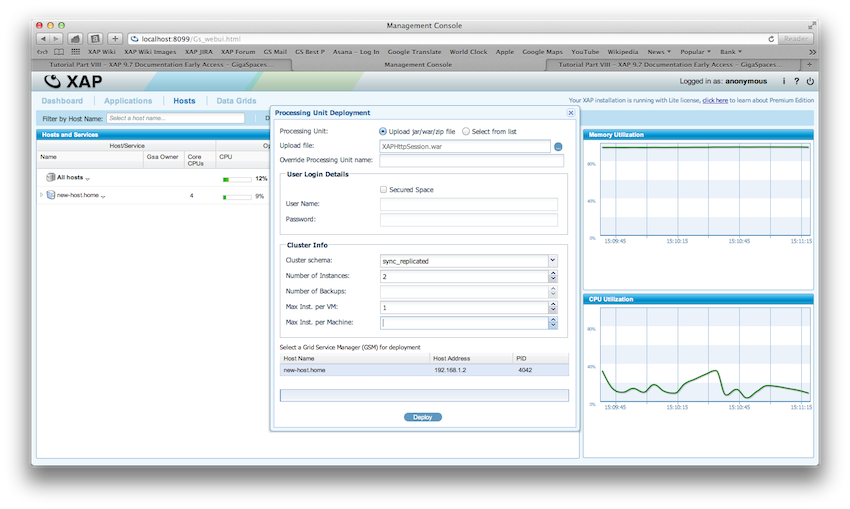Image resolution: width=850 pixels, height=509 pixels.
Task: Open the XAP Wiki bookmark
Action: click(x=102, y=52)
